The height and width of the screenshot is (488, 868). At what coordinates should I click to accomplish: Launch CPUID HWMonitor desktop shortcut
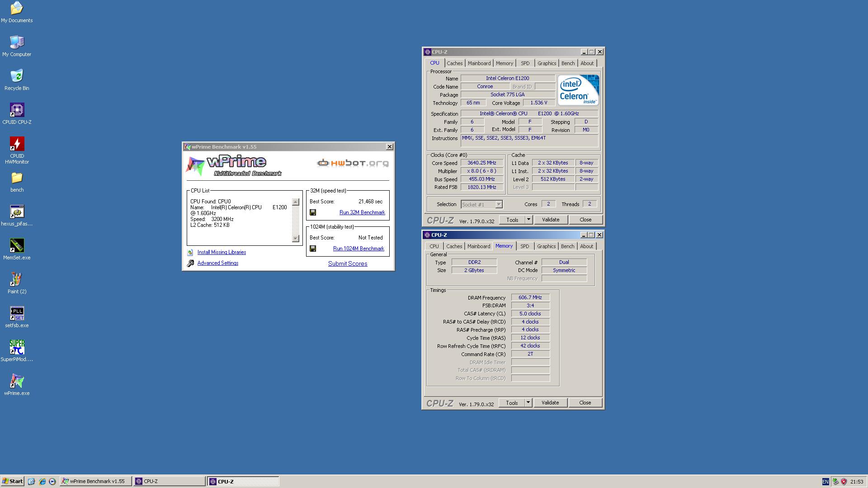click(x=17, y=150)
